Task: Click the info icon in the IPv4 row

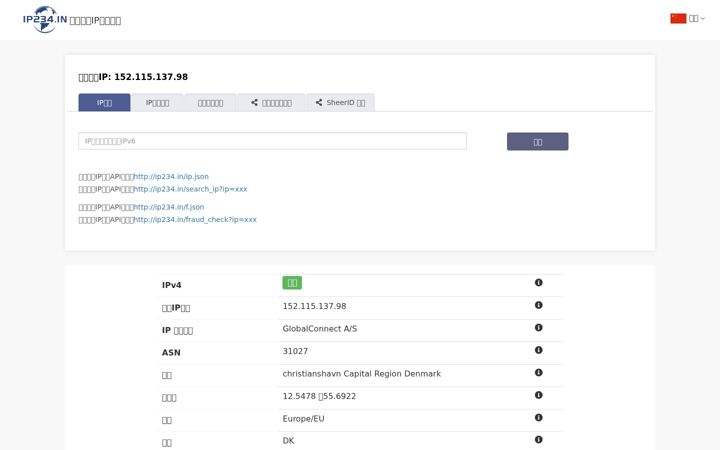Action: [539, 282]
